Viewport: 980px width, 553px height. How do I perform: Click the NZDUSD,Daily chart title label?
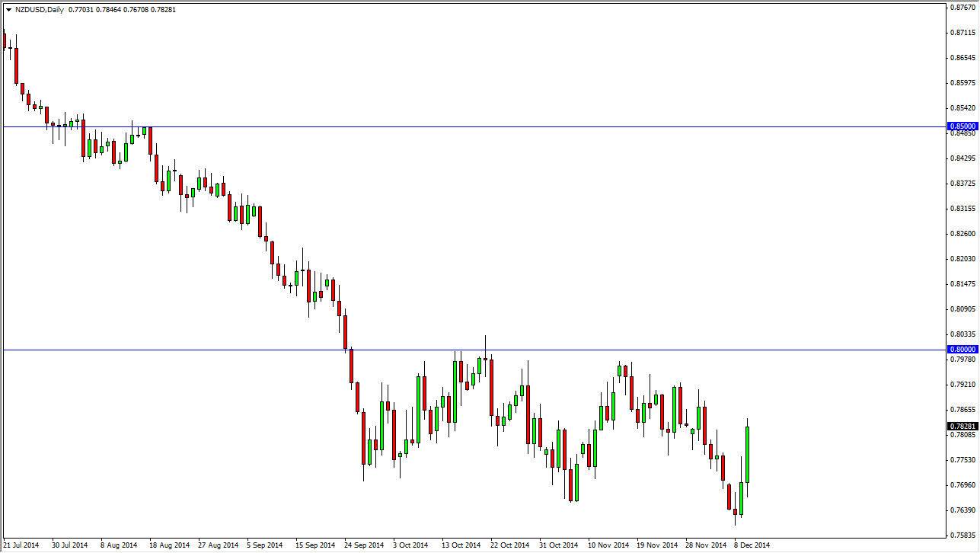40,10
